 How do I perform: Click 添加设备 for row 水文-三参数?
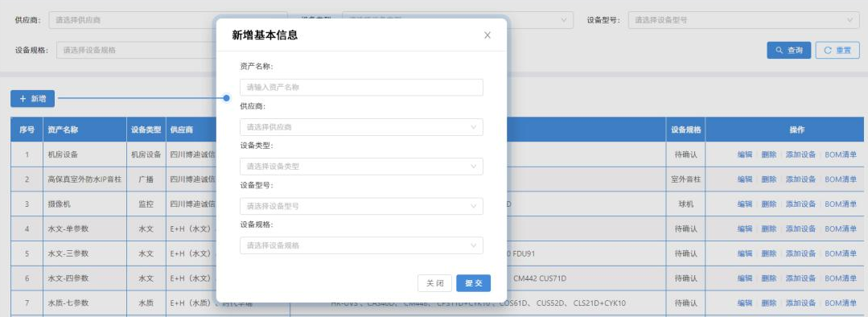point(800,254)
